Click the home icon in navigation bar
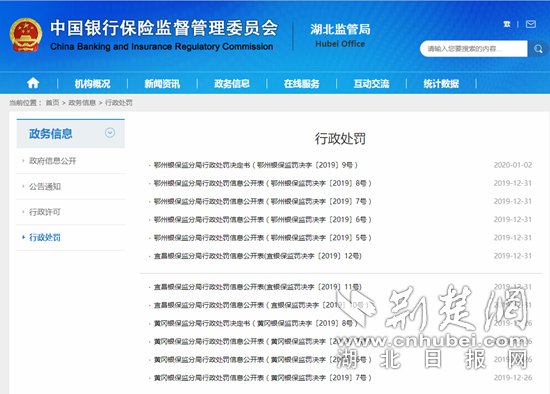 tap(33, 83)
